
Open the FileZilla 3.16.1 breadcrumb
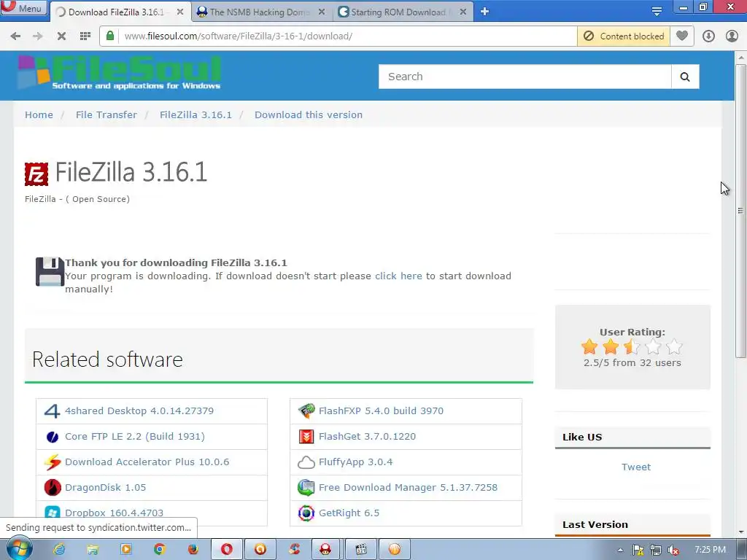(x=196, y=114)
